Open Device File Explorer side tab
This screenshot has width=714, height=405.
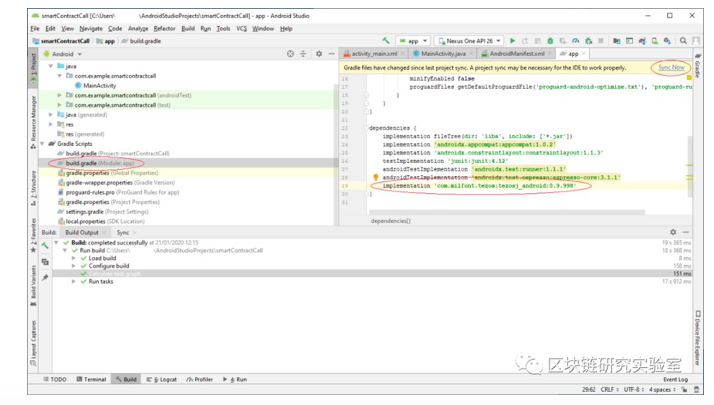pyautogui.click(x=697, y=338)
